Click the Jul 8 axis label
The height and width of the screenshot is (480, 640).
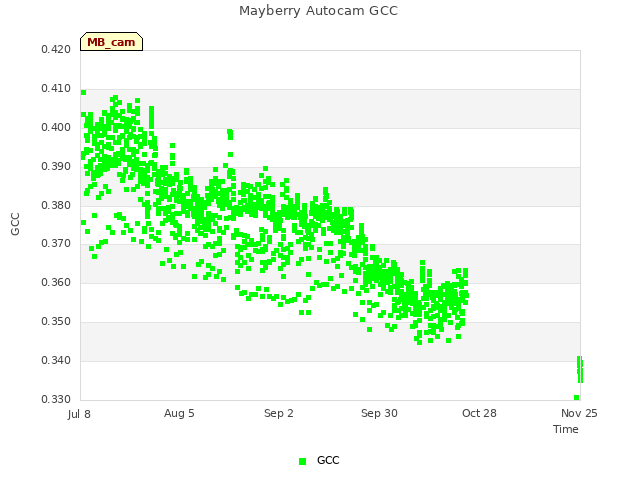click(79, 414)
